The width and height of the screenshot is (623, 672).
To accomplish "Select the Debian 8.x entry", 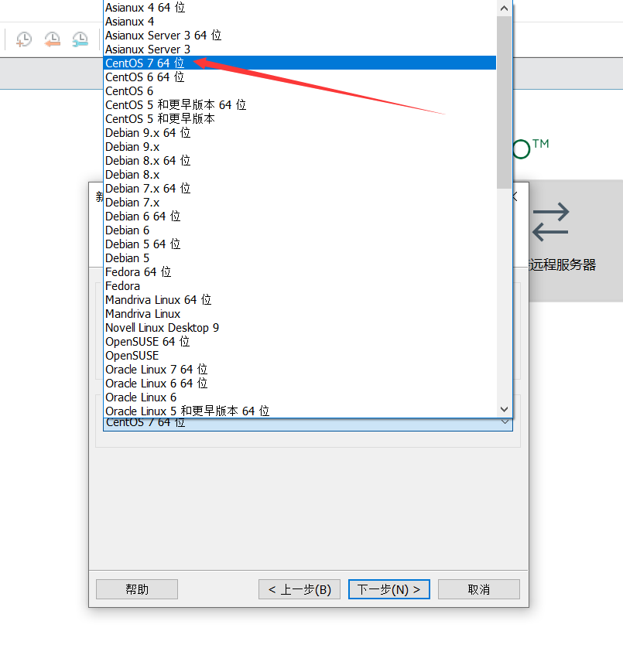I will [x=300, y=175].
